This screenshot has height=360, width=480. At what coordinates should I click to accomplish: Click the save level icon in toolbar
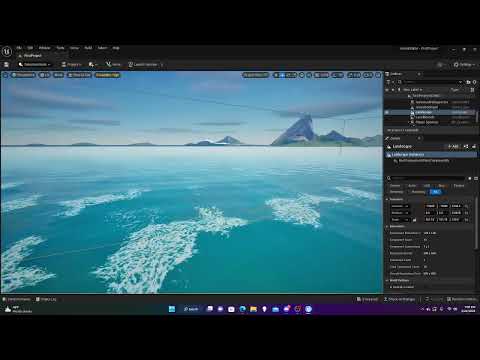pos(6,64)
